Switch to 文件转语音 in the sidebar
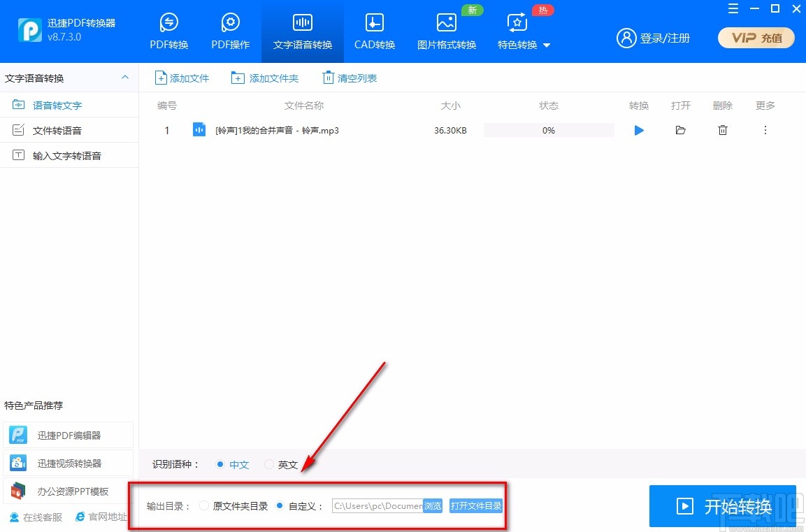Screen dimensions: 806x532 point(56,130)
